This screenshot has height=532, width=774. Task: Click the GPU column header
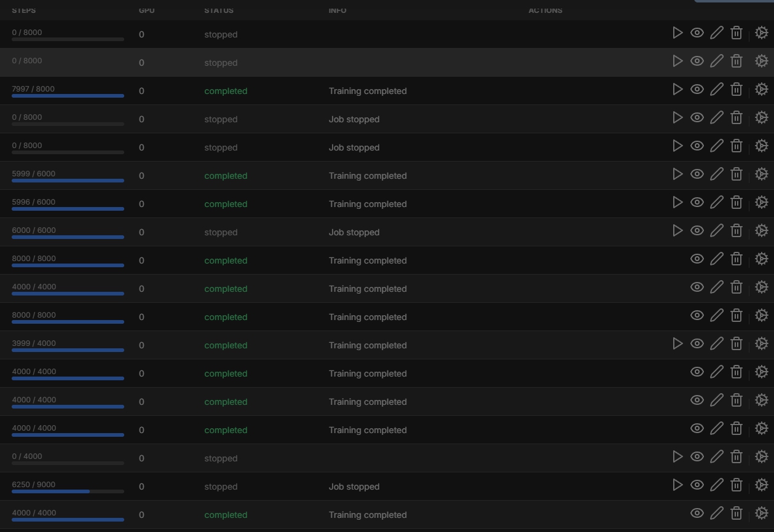coord(146,10)
